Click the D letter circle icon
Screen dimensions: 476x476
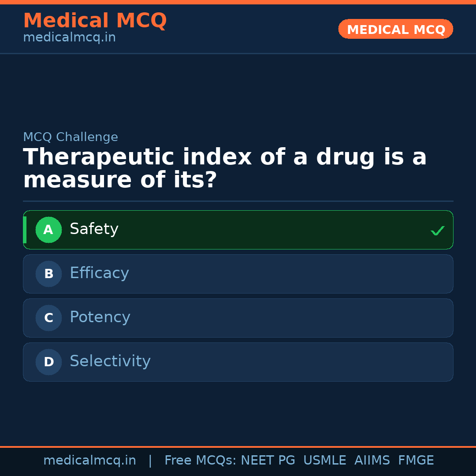[48, 362]
